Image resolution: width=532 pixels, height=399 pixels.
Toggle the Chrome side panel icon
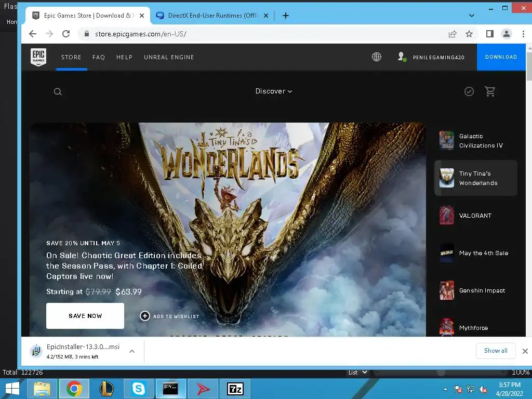point(489,34)
